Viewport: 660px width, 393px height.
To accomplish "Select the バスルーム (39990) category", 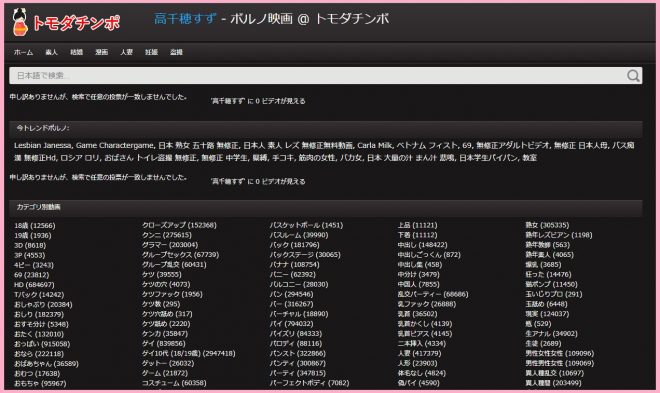I will [298, 235].
